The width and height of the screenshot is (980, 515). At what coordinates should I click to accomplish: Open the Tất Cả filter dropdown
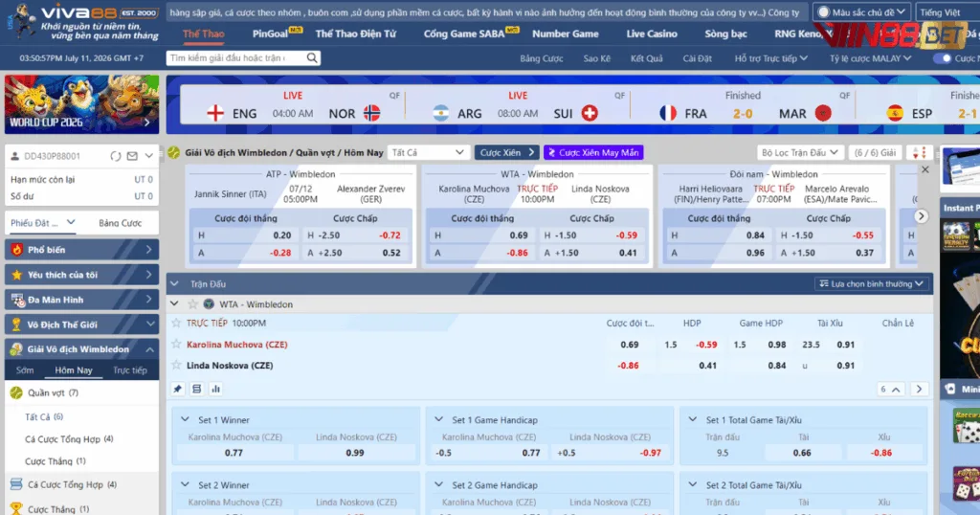(428, 152)
